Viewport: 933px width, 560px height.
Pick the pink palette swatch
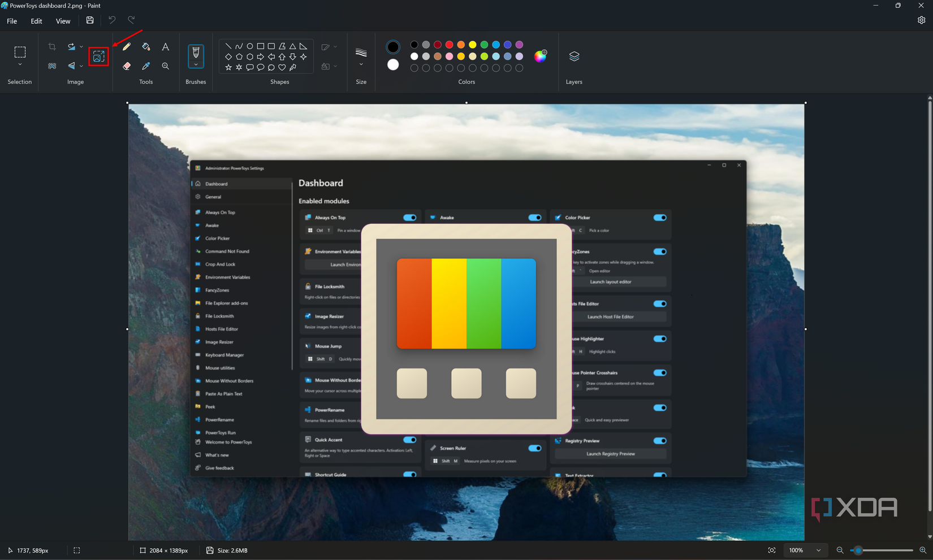pos(449,57)
